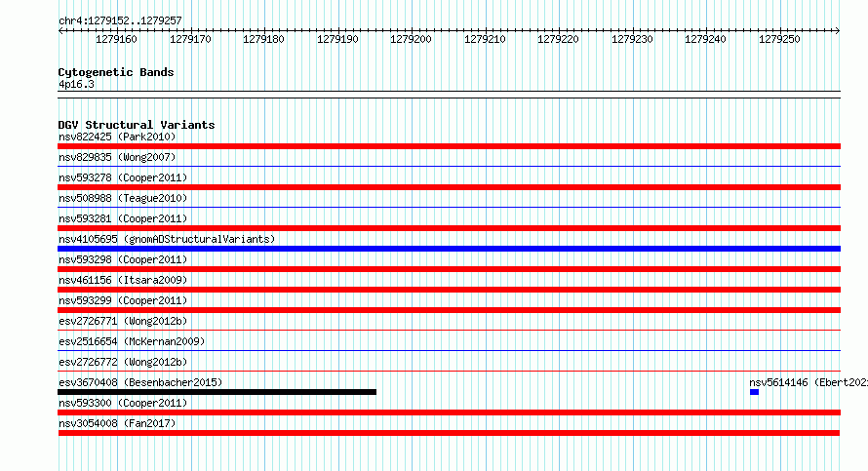The height and width of the screenshot is (471, 868).
Task: Click the red bar under nsv593300
Action: [x=449, y=412]
